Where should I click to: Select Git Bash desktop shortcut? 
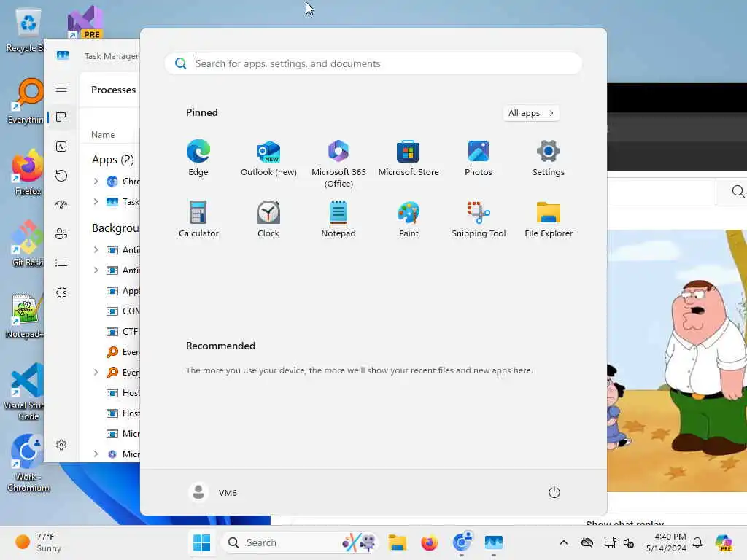pyautogui.click(x=28, y=244)
